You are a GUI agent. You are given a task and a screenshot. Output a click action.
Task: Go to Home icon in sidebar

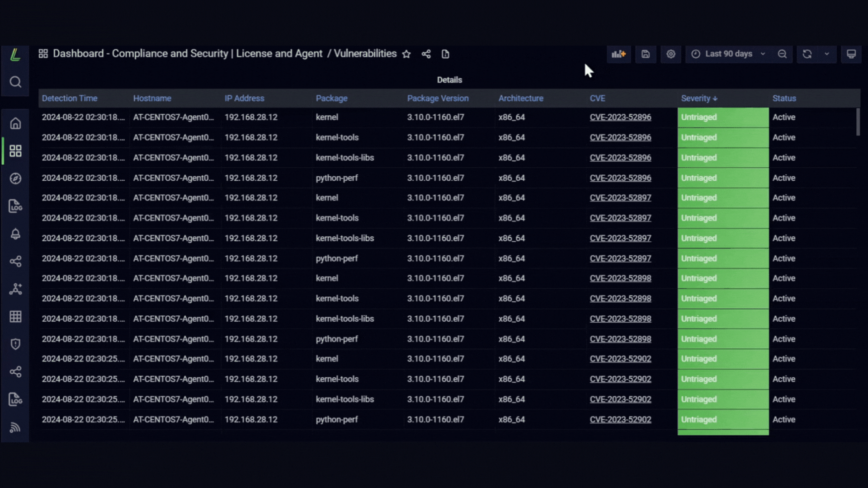[x=15, y=123]
